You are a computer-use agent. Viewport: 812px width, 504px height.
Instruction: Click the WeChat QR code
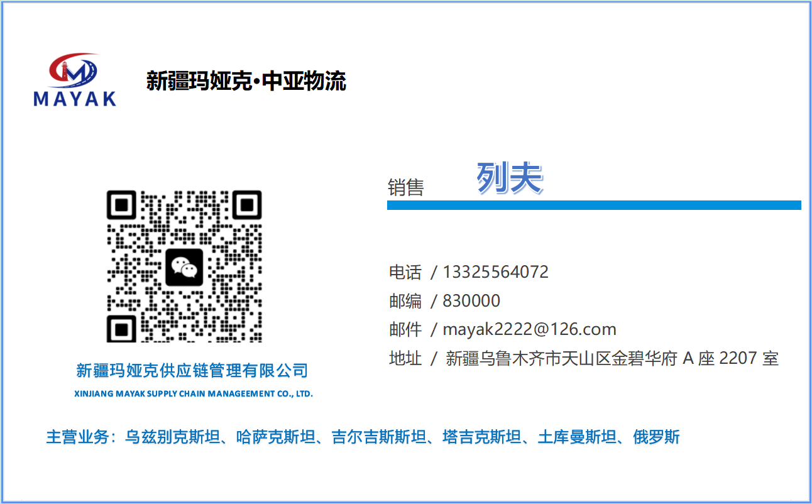pos(184,266)
